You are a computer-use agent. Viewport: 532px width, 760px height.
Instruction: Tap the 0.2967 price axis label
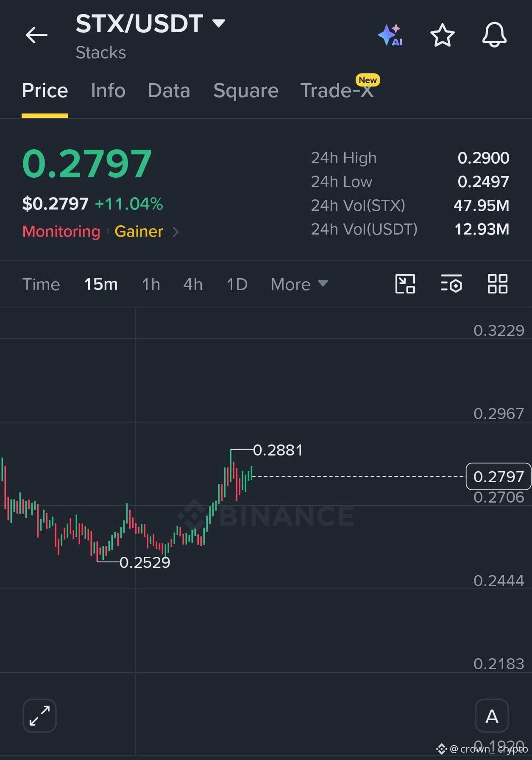click(x=499, y=414)
